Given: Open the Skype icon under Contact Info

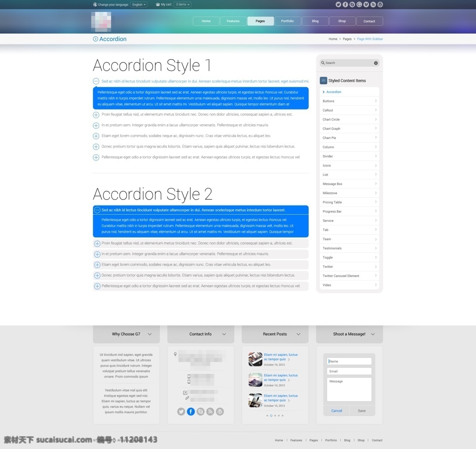Looking at the screenshot, I should coord(201,412).
